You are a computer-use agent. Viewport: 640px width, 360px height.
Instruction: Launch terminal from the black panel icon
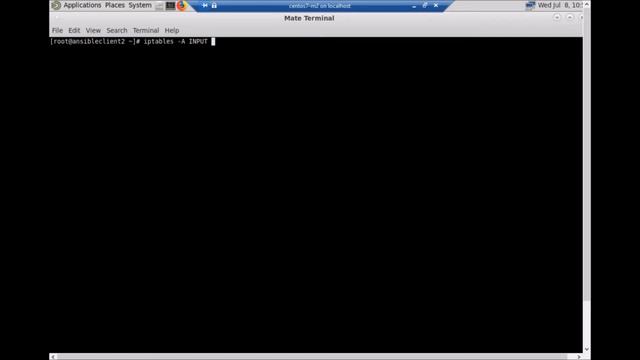(170, 6)
